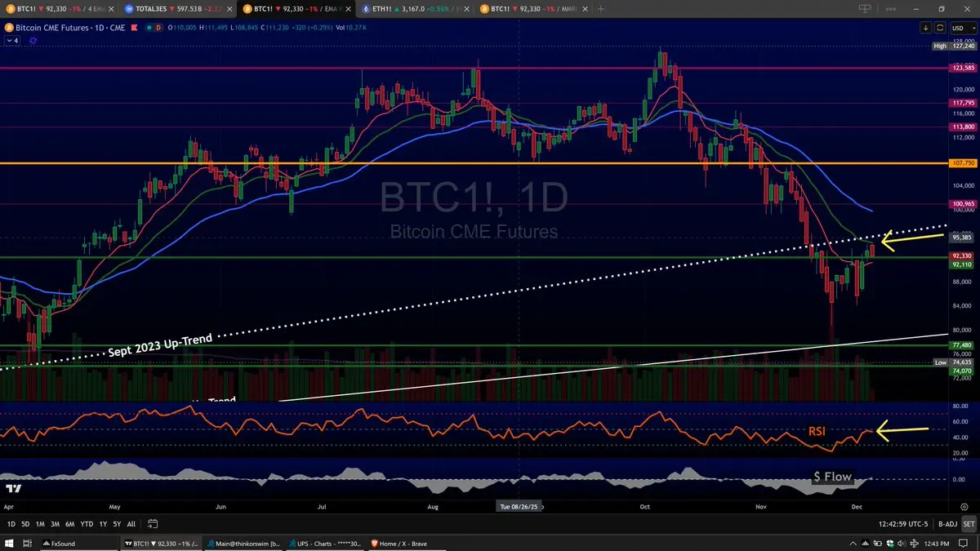Select the 5D time range
980x551 pixels.
coord(25,524)
